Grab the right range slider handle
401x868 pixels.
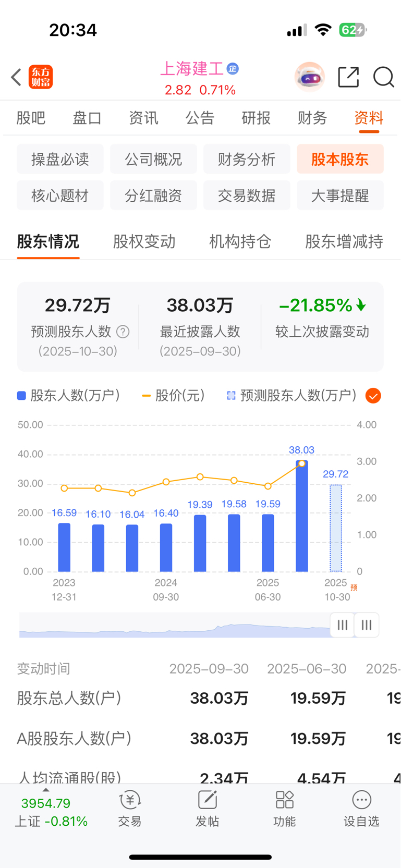[x=367, y=625]
